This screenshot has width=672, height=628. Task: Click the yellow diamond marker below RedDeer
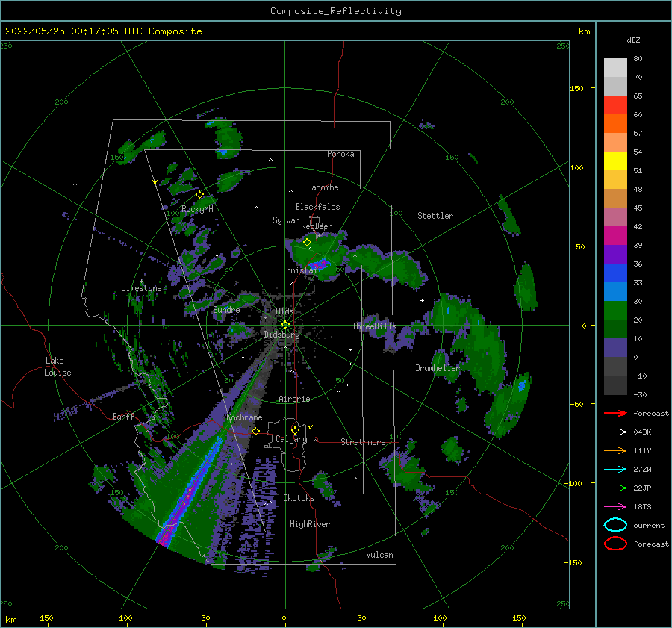tap(308, 243)
